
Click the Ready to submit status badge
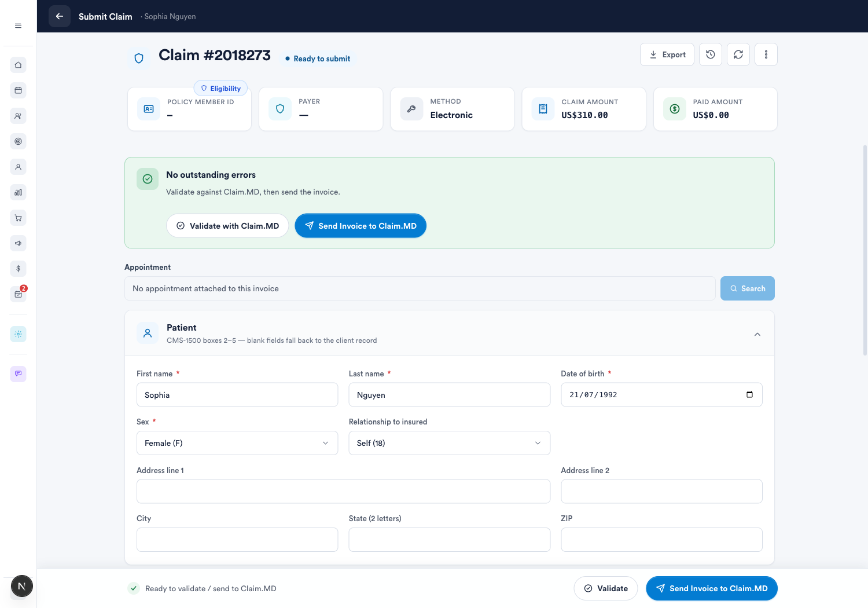[318, 58]
